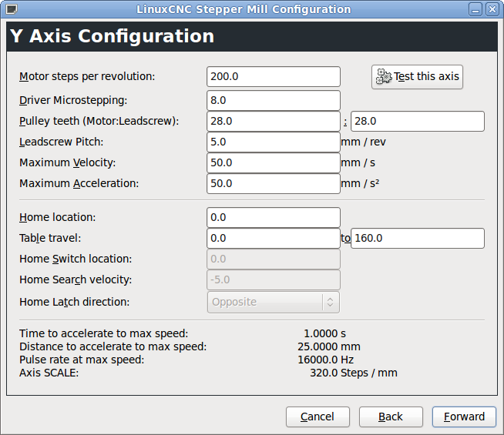Go back to the previous page
Image resolution: width=504 pixels, height=435 pixels.
391,417
